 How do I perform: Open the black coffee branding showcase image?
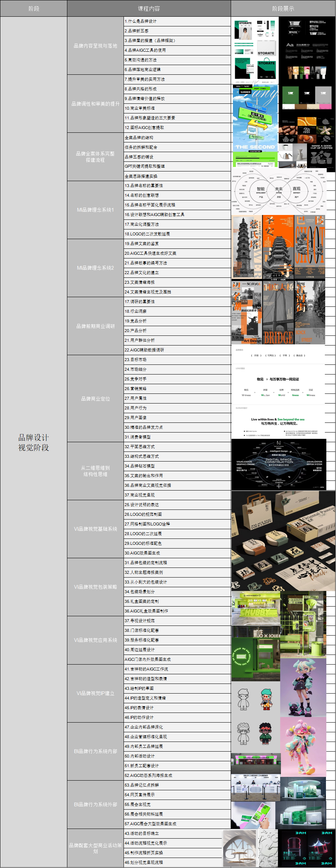[307, 95]
